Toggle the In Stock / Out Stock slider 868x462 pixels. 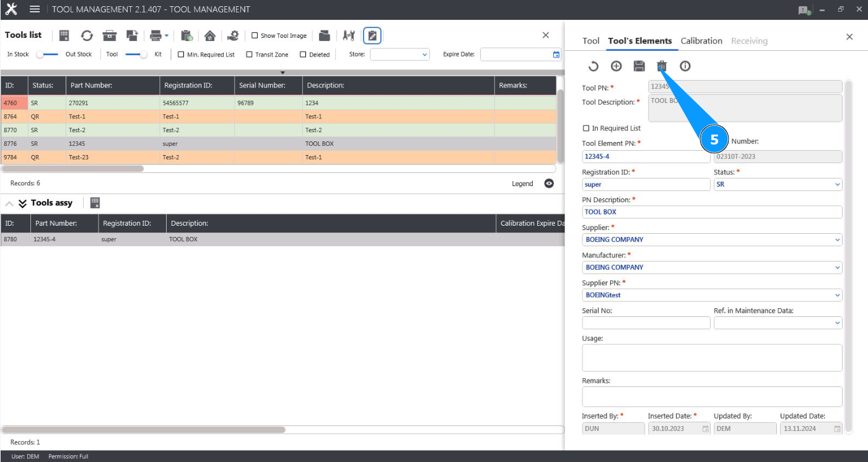pyautogui.click(x=47, y=55)
